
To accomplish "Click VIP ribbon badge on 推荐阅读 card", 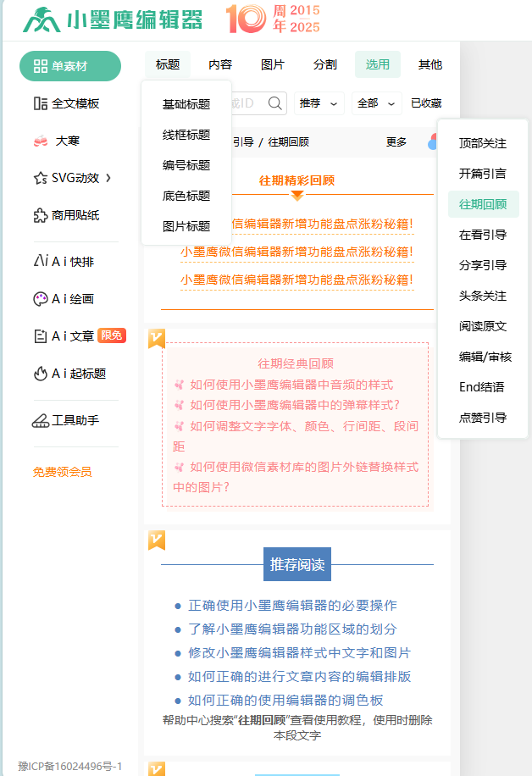I will pos(157,541).
